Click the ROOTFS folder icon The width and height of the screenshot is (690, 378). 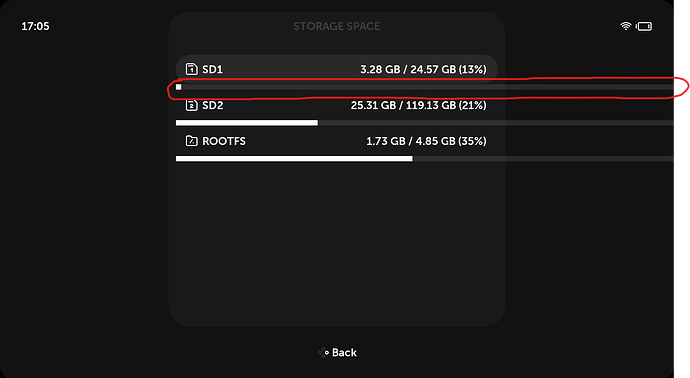point(191,141)
